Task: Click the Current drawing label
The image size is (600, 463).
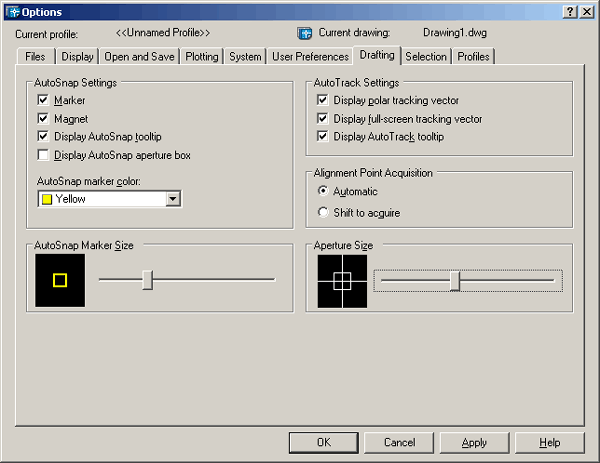Action: pos(354,33)
